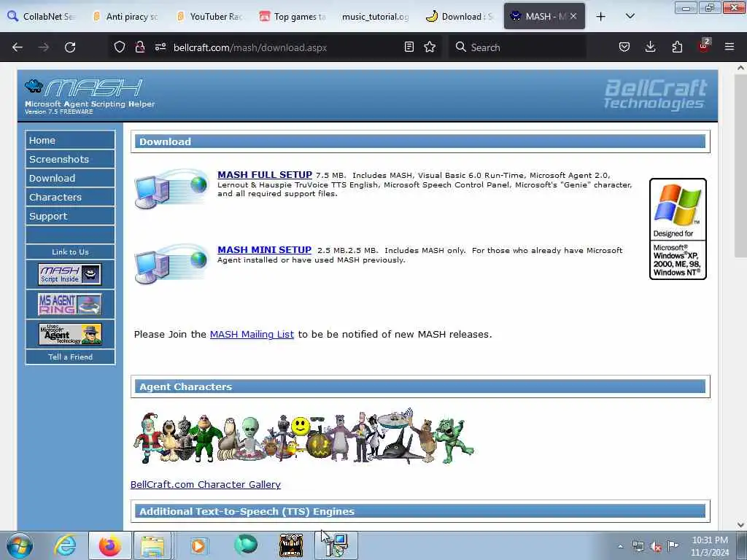Go back to the previous page
The image size is (747, 560).
pyautogui.click(x=18, y=47)
